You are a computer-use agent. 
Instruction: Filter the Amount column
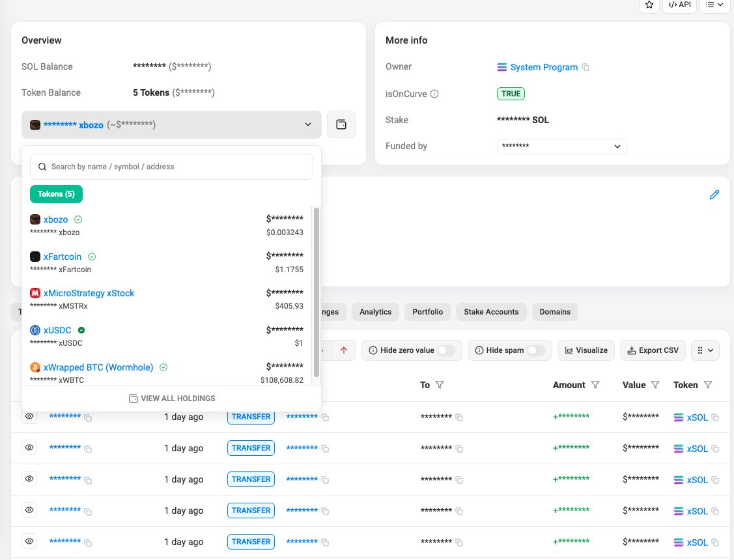pos(595,385)
